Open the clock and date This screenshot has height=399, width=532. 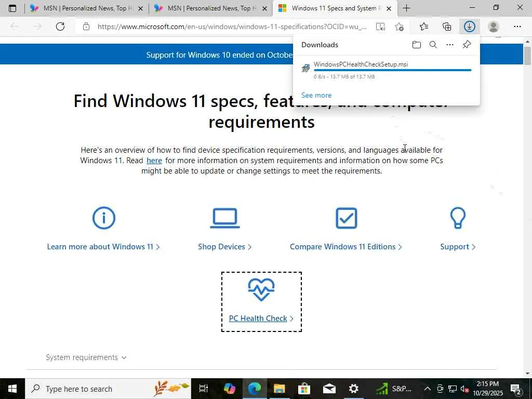(488, 389)
